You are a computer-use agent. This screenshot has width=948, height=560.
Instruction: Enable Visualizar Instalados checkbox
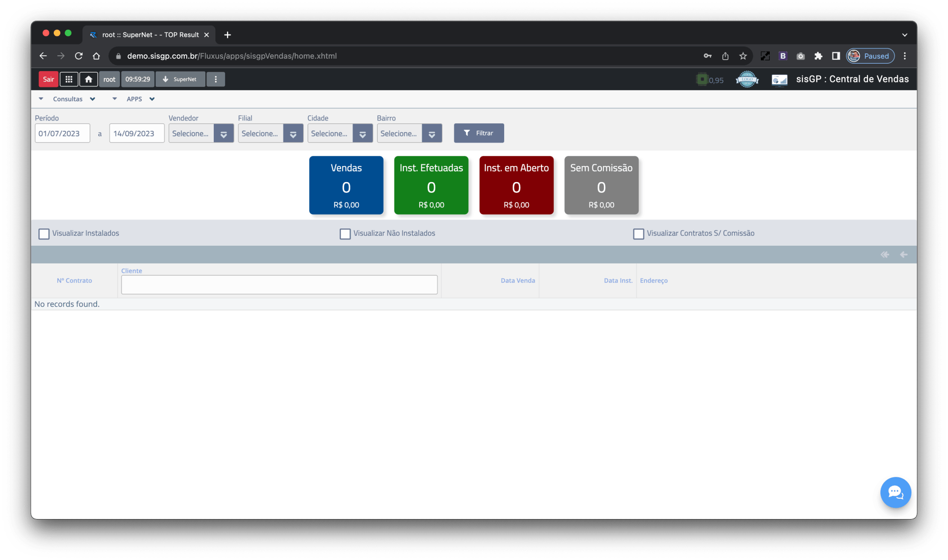[44, 233]
